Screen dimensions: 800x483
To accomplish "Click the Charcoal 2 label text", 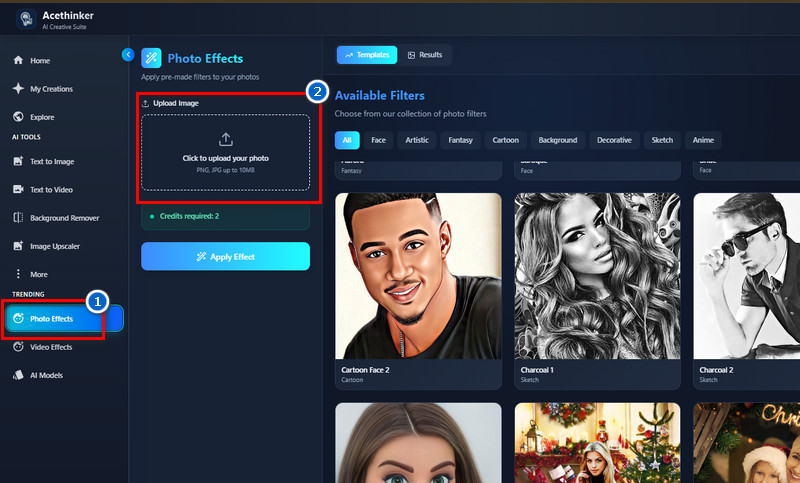I will [x=716, y=370].
